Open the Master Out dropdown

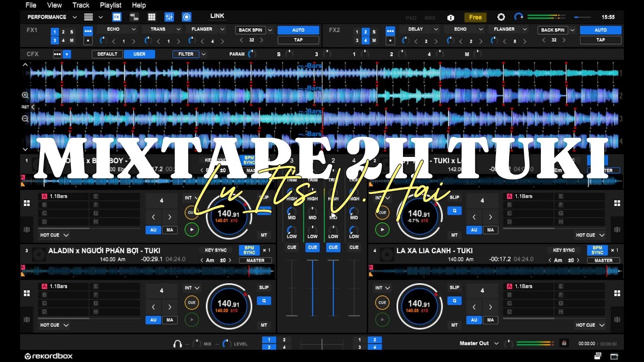tap(479, 343)
